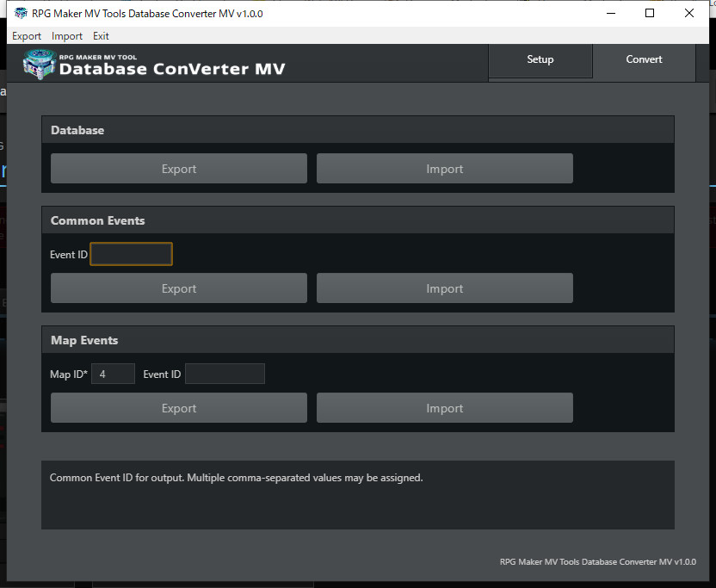This screenshot has height=588, width=716.
Task: Click the Event ID field under Common Events
Action: pyautogui.click(x=131, y=253)
